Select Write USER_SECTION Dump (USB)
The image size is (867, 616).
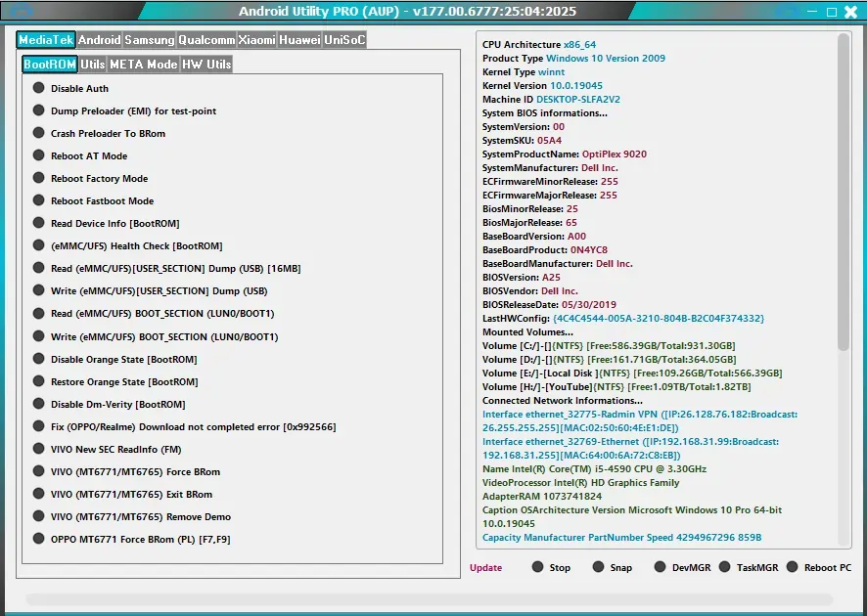coord(150,291)
